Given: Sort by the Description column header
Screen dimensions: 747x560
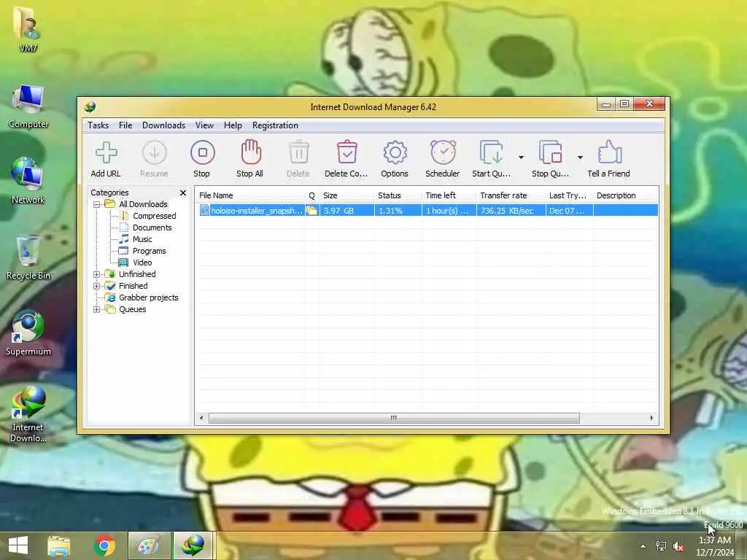Looking at the screenshot, I should (x=625, y=195).
